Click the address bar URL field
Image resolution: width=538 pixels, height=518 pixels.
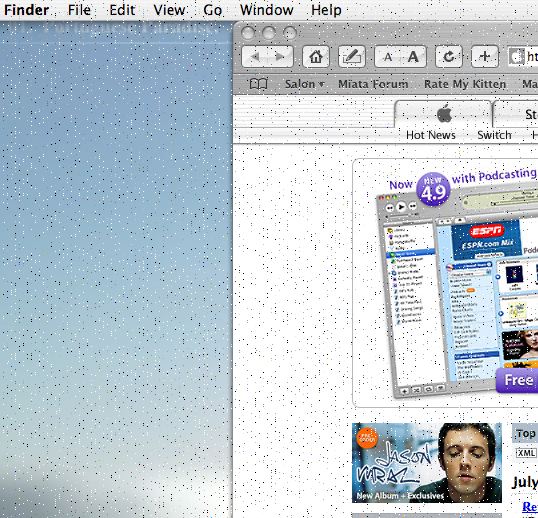[523, 57]
